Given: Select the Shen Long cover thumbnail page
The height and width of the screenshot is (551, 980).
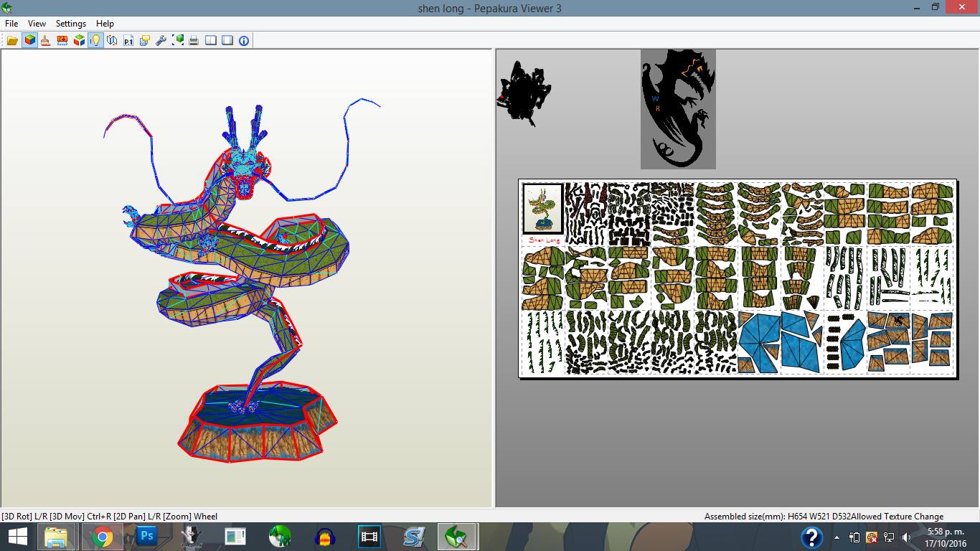Looking at the screenshot, I should tap(543, 209).
